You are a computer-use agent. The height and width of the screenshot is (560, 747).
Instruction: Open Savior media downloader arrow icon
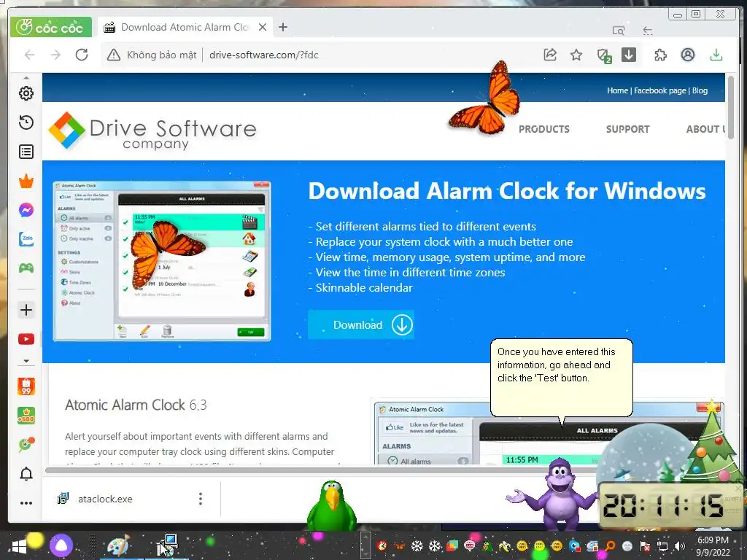629,55
